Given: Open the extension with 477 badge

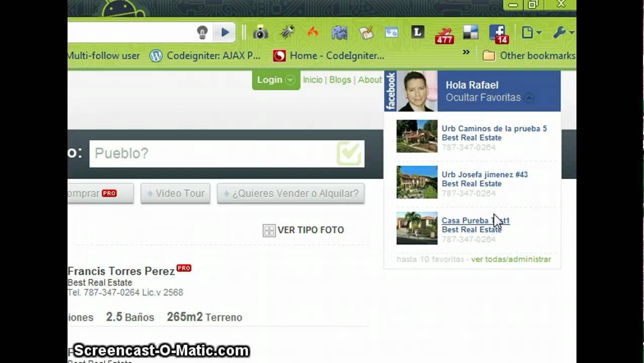Looking at the screenshot, I should (444, 34).
